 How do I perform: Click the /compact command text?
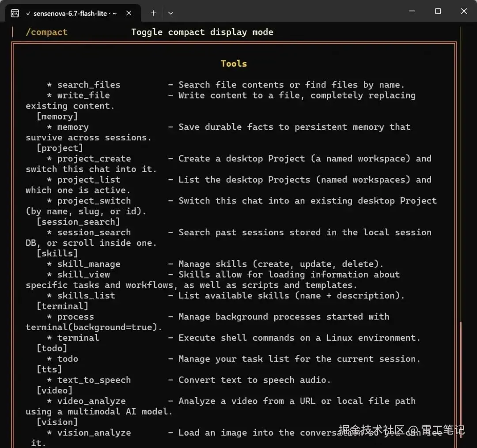pyautogui.click(x=46, y=32)
